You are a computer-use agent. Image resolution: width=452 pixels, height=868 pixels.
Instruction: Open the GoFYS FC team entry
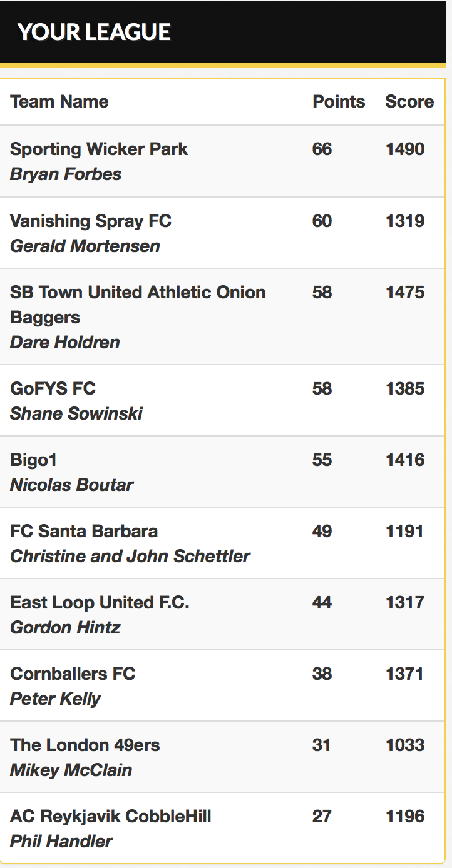click(53, 388)
